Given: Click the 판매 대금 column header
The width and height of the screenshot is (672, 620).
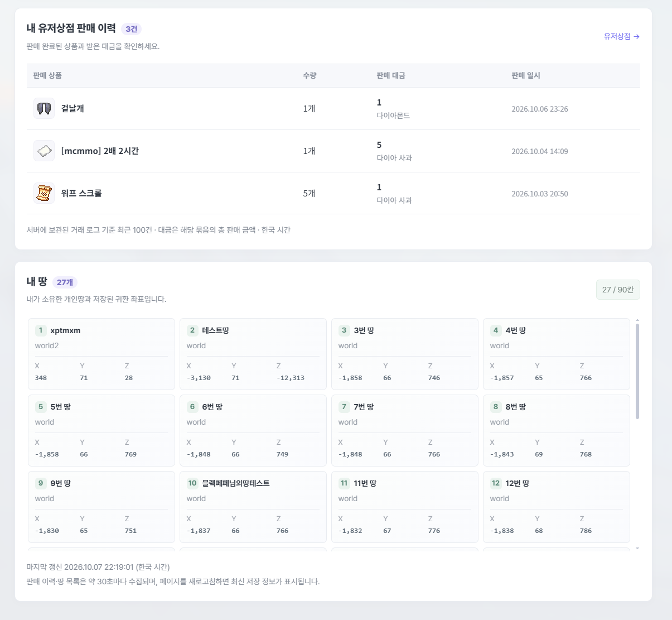Looking at the screenshot, I should [391, 75].
